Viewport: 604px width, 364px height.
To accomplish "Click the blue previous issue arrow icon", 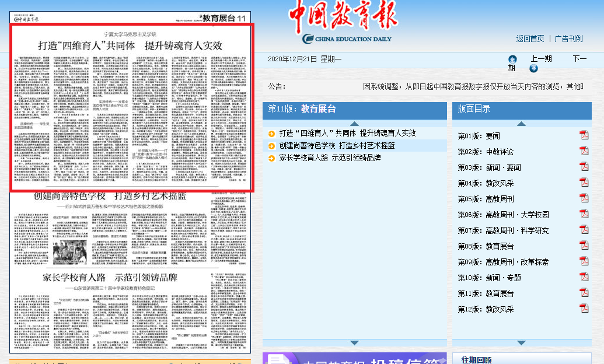I will (x=512, y=59).
